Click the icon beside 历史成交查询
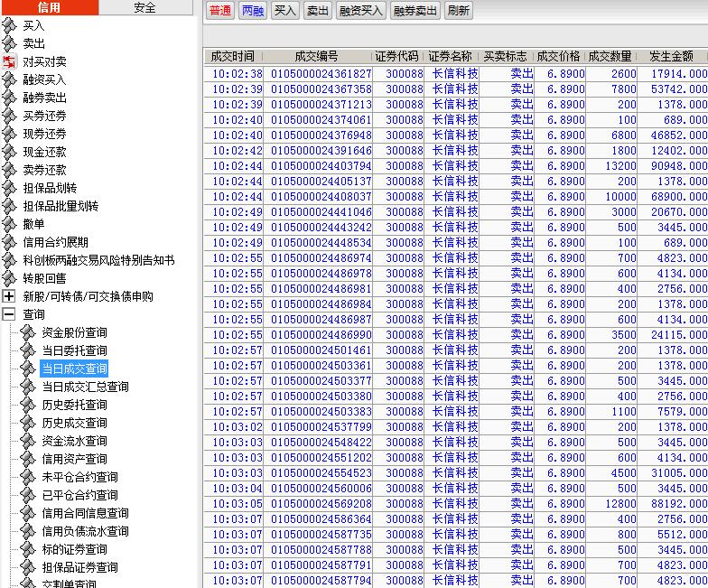 (27, 423)
